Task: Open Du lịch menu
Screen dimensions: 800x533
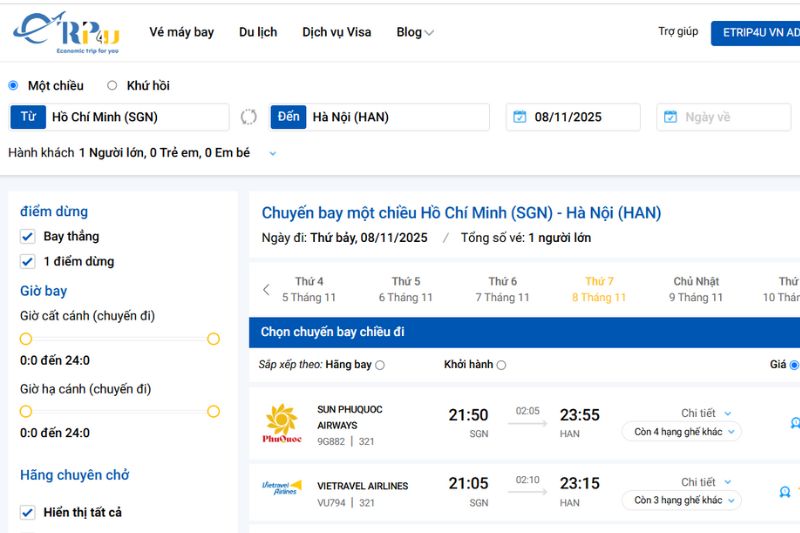Action: (x=258, y=32)
